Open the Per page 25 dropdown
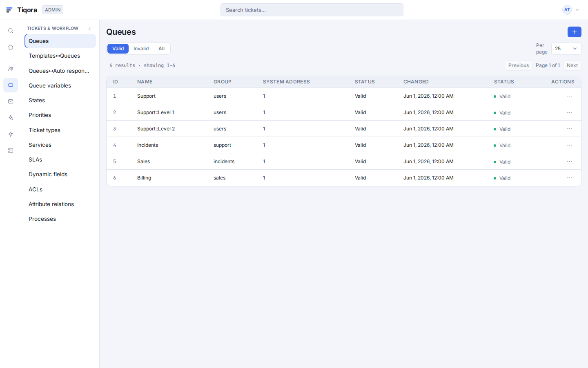 [566, 49]
